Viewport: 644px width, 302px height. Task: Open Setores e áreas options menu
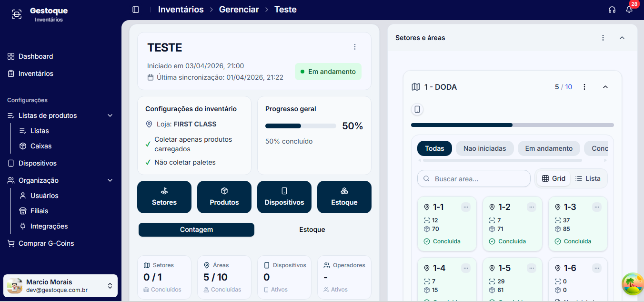(603, 38)
